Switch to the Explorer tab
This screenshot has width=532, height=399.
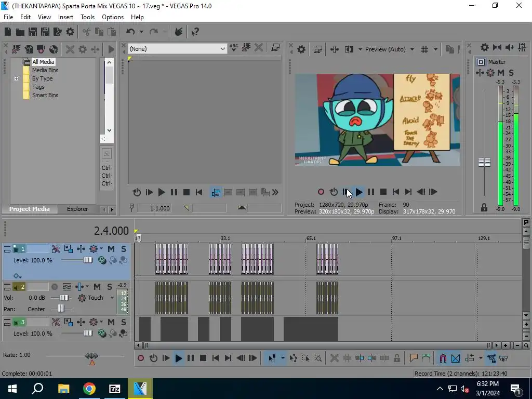[77, 209]
